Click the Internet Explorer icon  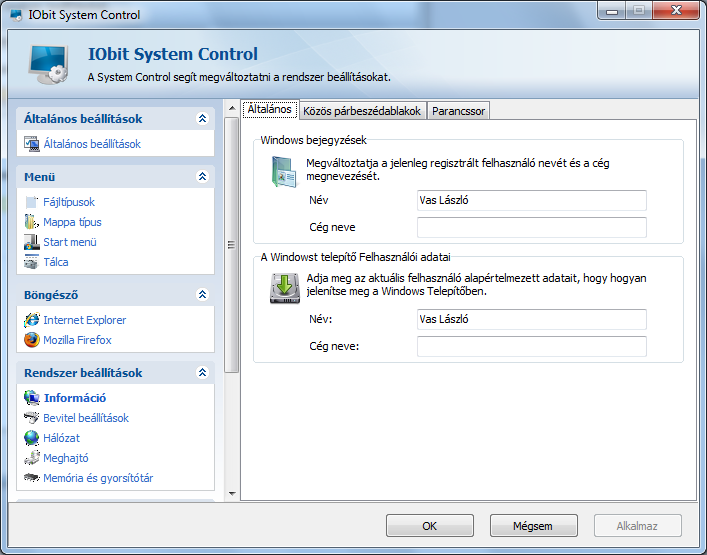coord(32,320)
